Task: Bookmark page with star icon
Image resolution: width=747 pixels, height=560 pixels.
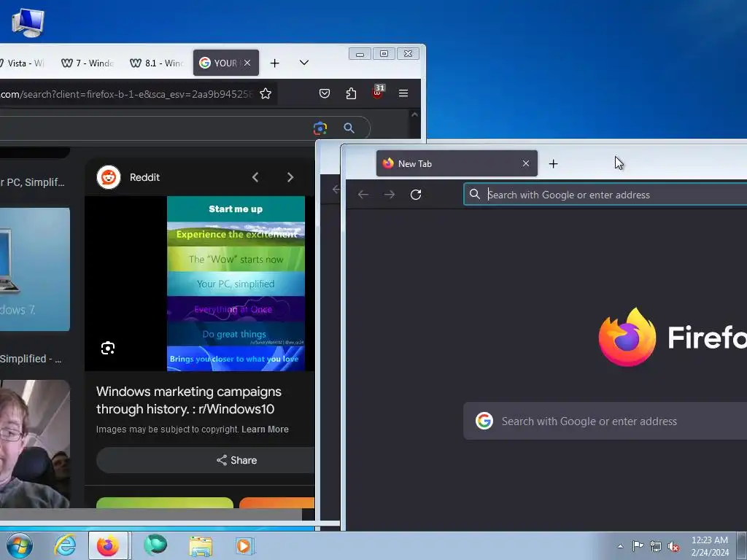Action: tap(266, 94)
